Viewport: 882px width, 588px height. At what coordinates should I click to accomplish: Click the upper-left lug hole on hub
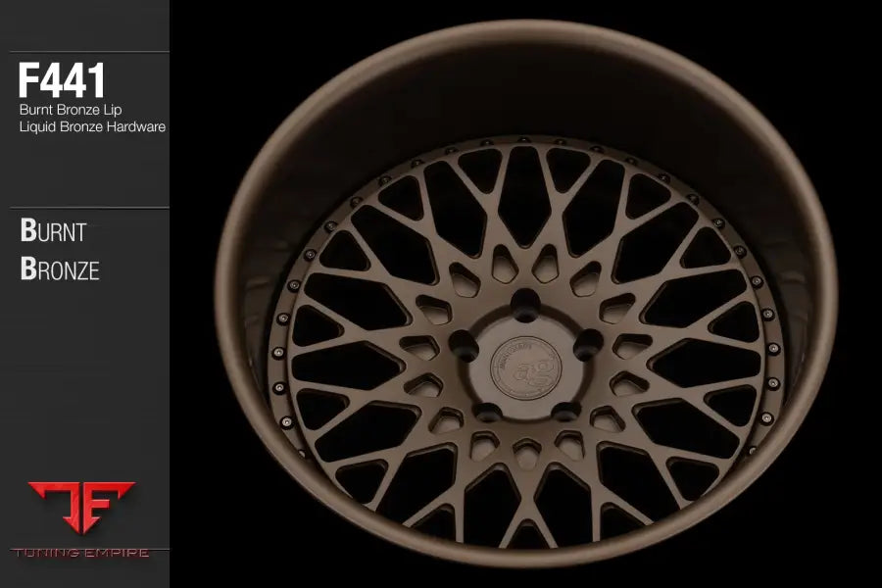pos(464,343)
